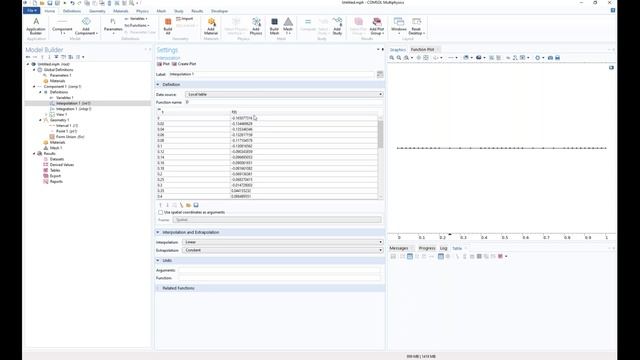Viewport: 640px width, 360px height.
Task: Click Build All in Geometry group
Action: point(168,26)
